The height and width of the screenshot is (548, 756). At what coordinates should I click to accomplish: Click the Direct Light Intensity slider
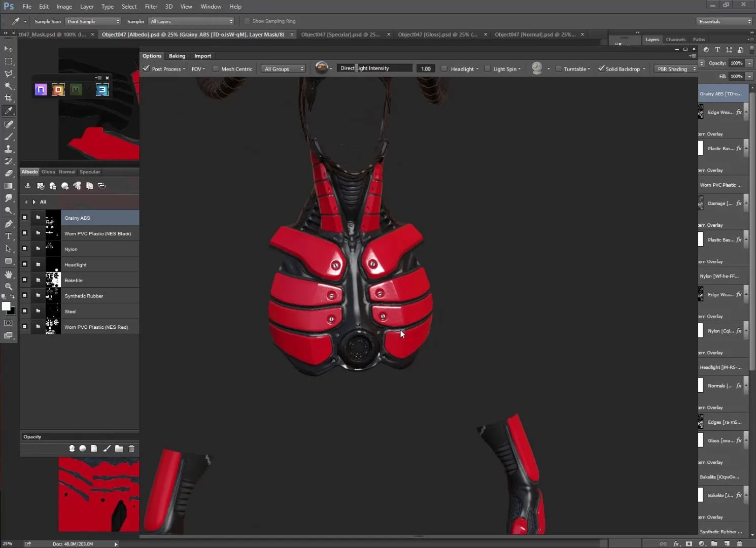[374, 68]
